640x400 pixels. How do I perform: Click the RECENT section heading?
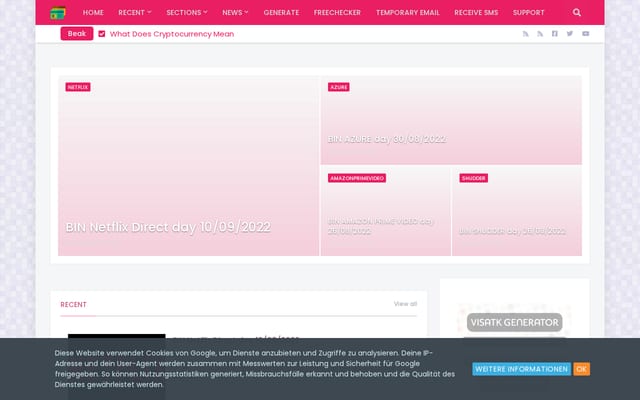point(73,304)
